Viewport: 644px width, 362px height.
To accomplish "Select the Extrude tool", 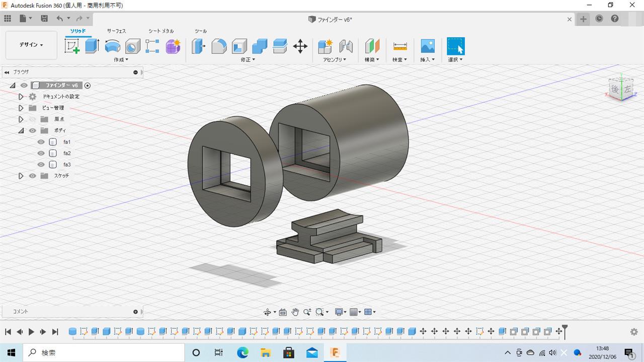I will pos(92,46).
